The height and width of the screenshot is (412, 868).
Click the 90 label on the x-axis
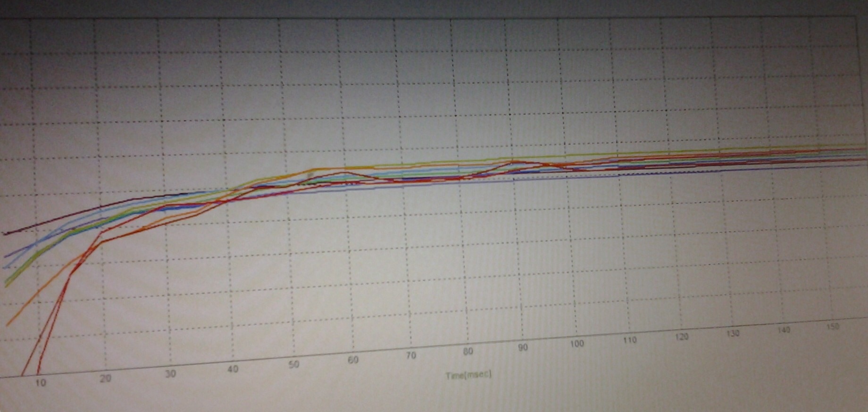[x=522, y=348]
